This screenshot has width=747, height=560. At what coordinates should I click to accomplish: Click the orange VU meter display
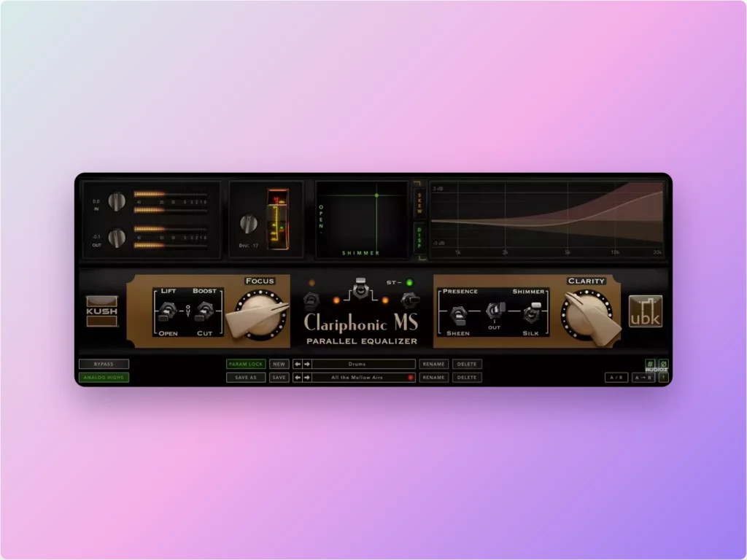click(278, 219)
